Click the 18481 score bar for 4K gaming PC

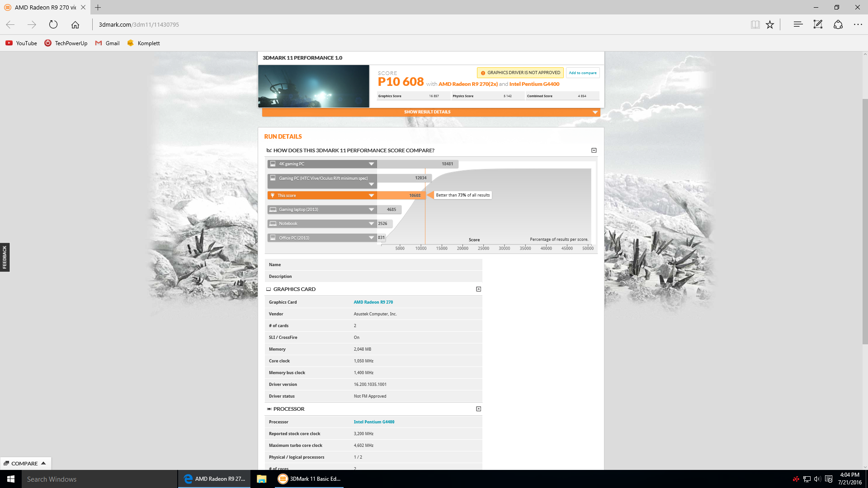tap(418, 164)
